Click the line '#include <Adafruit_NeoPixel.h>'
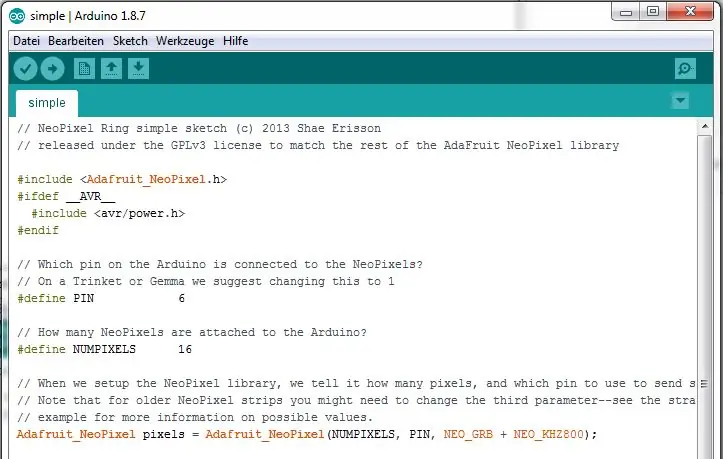Image resolution: width=723 pixels, height=459 pixels. coord(122,179)
